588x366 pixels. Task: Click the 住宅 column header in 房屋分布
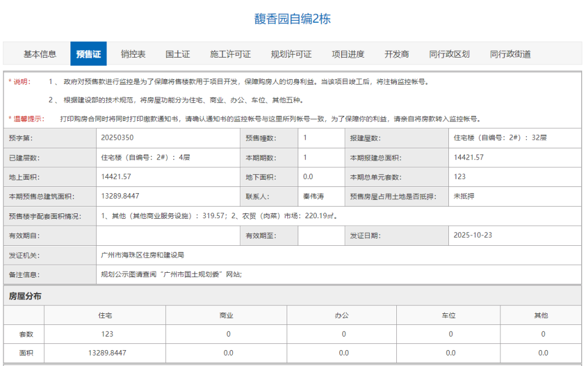click(108, 315)
